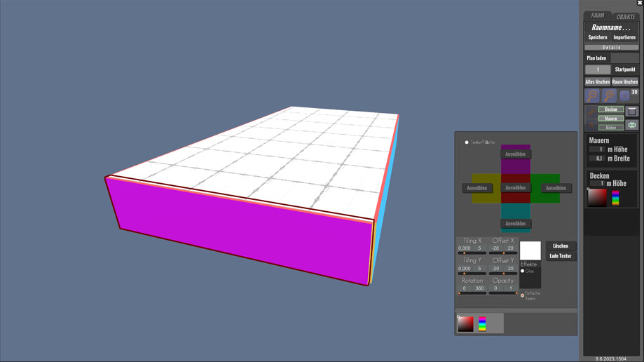Zoom in with the plus magnifier icon
The width and height of the screenshot is (644, 362).
(x=609, y=95)
